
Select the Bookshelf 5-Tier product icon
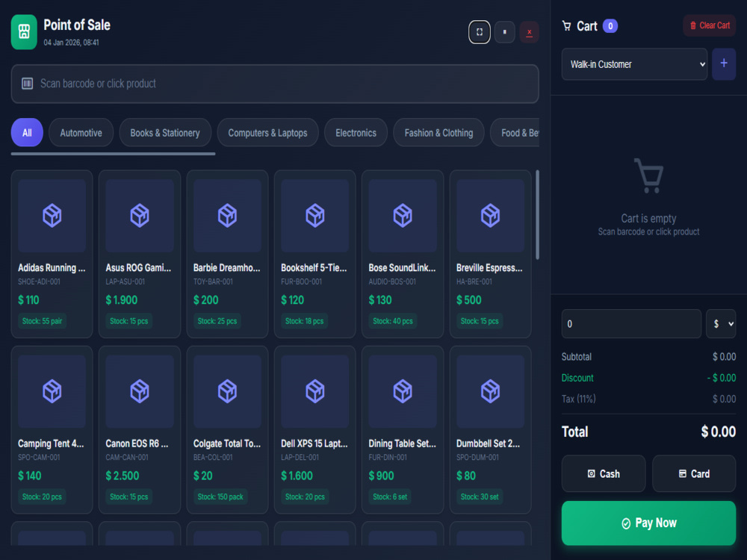pyautogui.click(x=315, y=216)
